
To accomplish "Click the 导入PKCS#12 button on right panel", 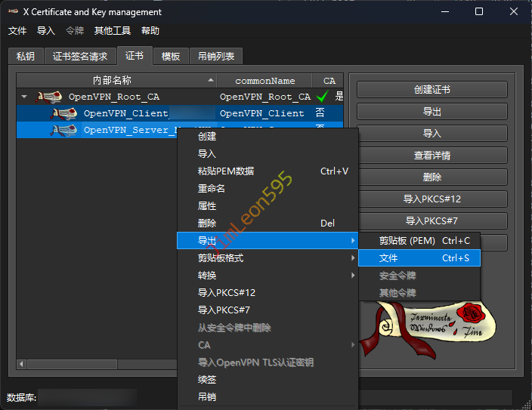I will [431, 199].
